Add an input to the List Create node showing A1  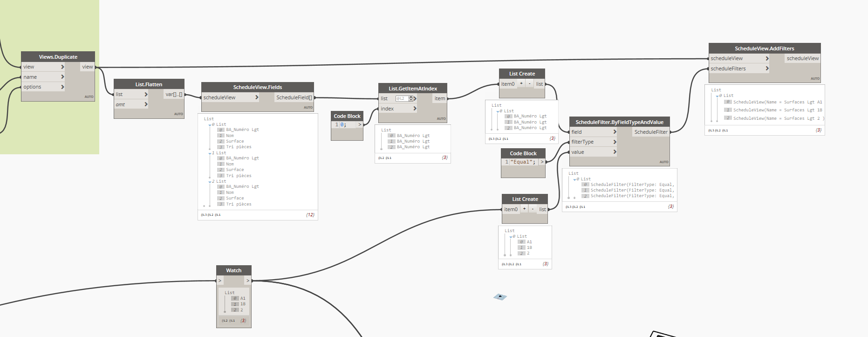tap(524, 209)
